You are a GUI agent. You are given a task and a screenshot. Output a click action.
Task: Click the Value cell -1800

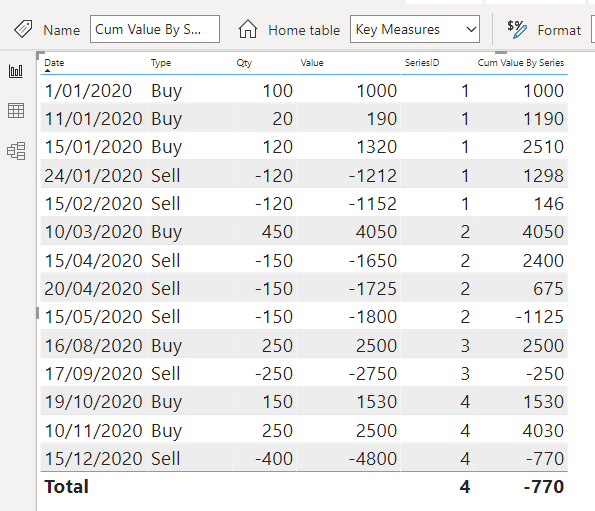click(373, 317)
